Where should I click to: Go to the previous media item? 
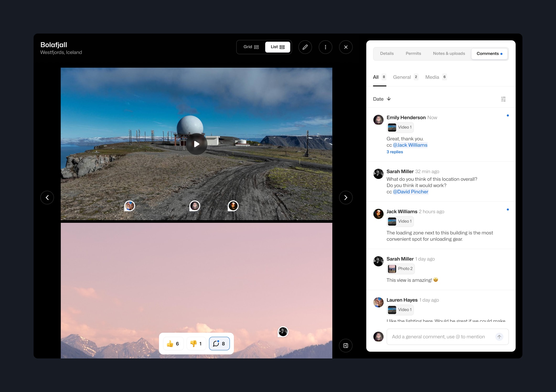coord(47,198)
